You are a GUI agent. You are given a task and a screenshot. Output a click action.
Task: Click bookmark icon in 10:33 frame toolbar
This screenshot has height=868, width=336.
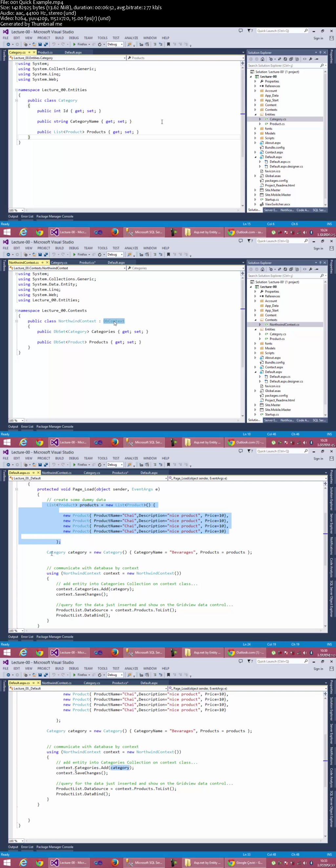pyautogui.click(x=168, y=675)
